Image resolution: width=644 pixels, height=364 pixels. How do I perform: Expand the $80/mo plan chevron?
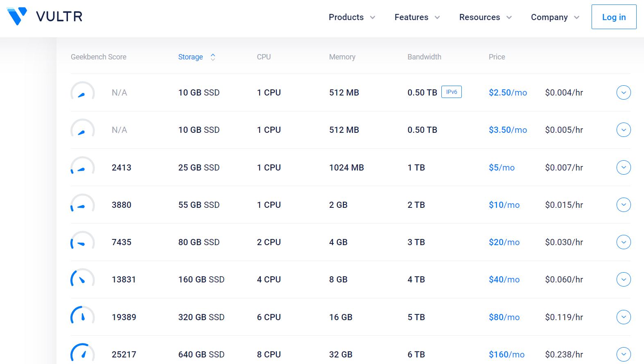pyautogui.click(x=623, y=317)
